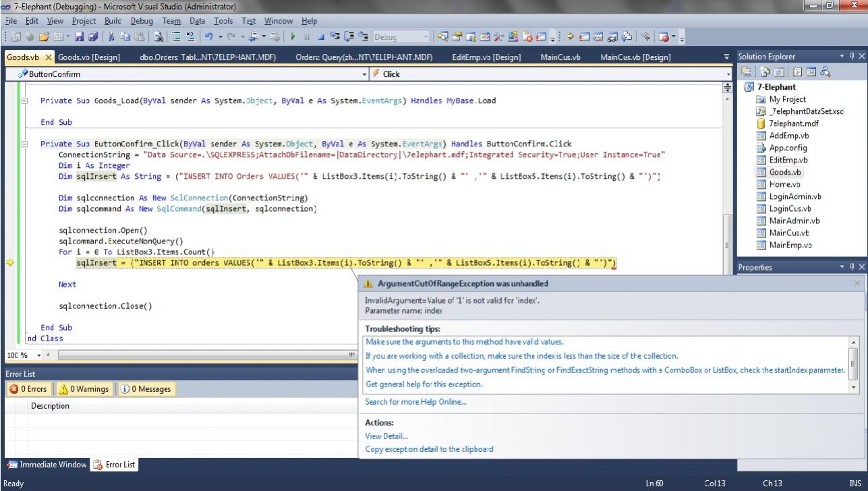The width and height of the screenshot is (868, 491).
Task: Click the Step Into debug icon
Action: coord(335,37)
